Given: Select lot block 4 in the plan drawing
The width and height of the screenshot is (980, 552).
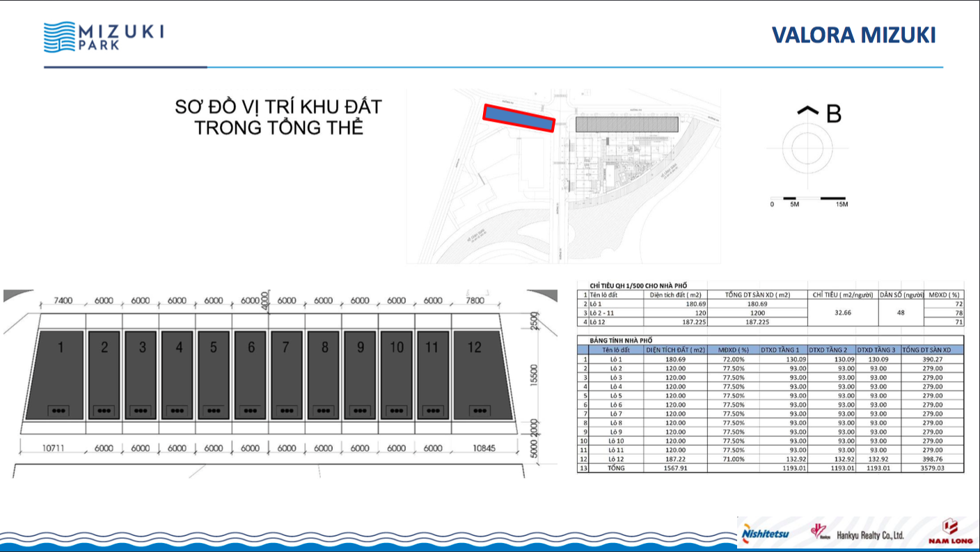Looking at the screenshot, I should [x=178, y=375].
